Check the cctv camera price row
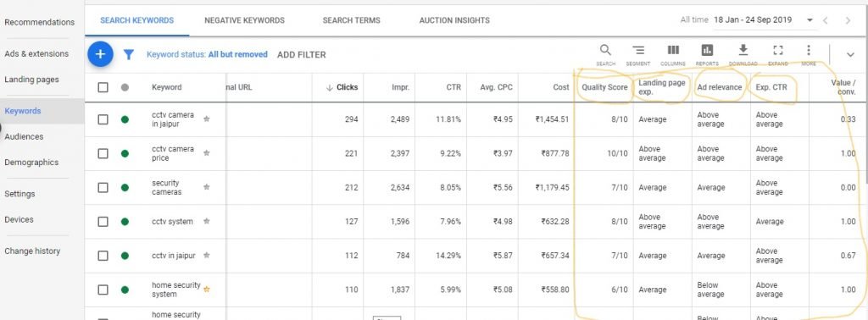Screen dimensions: 868x320 (x=103, y=153)
